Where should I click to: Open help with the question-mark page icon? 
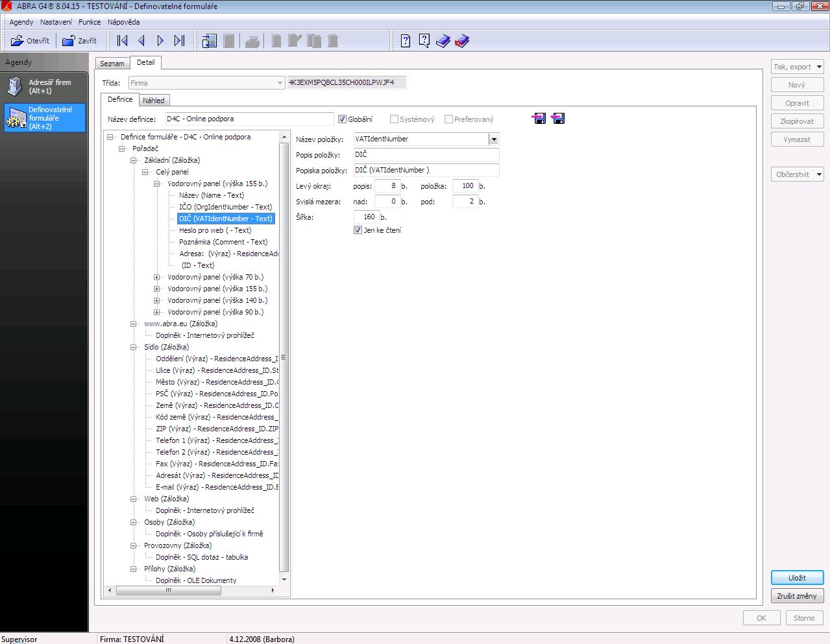[406, 41]
